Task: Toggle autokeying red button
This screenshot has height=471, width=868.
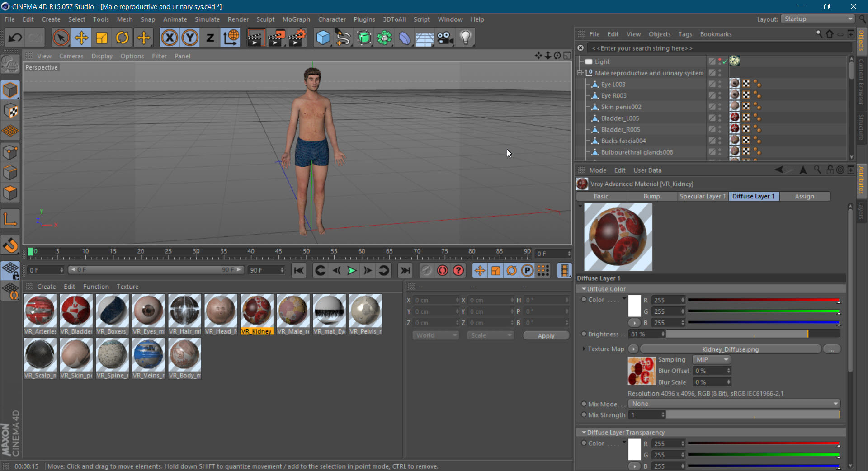Action: coord(443,270)
